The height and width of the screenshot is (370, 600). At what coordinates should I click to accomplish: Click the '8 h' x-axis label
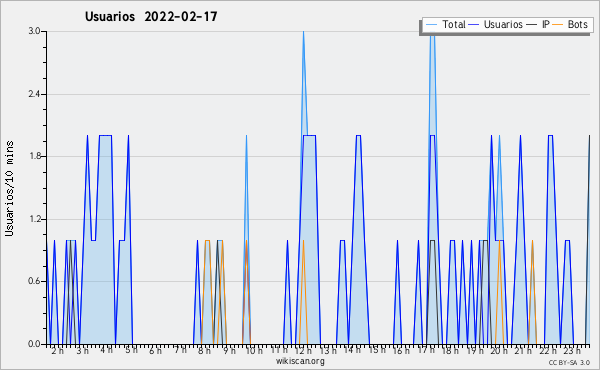click(204, 351)
